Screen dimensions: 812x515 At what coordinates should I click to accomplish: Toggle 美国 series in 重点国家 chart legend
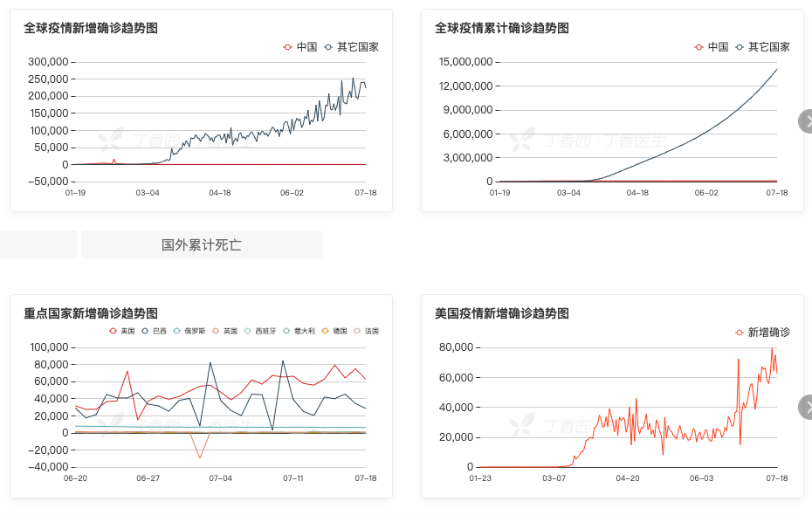click(121, 331)
